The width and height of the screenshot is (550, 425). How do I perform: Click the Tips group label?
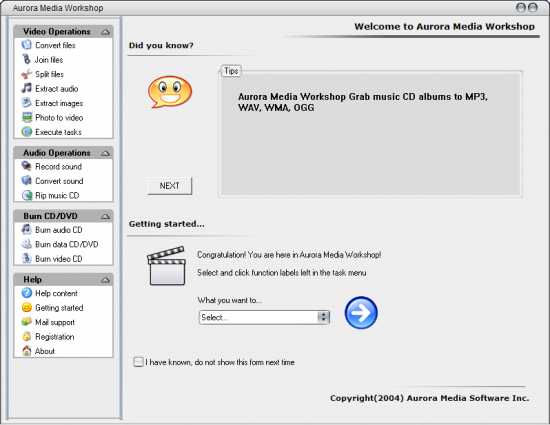[231, 71]
